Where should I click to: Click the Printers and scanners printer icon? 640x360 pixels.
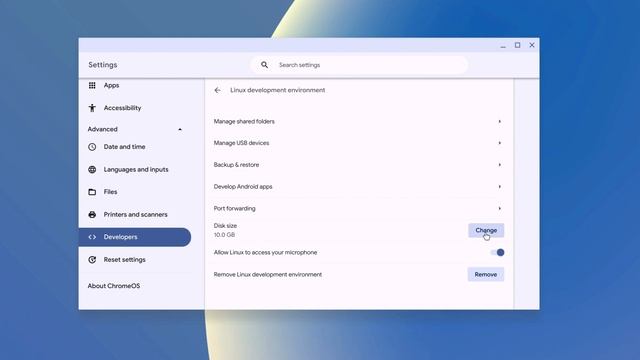tap(92, 214)
